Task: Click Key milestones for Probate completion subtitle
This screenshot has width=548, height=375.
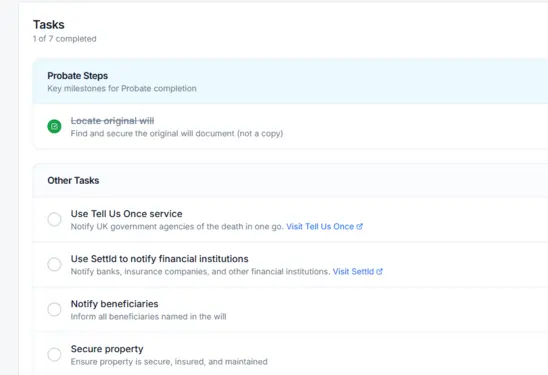Action: pos(122,88)
